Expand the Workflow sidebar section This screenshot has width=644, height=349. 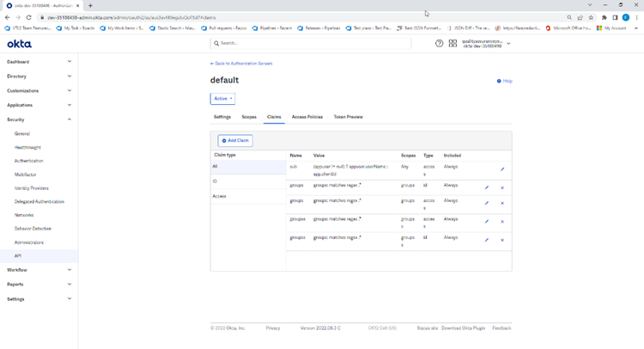tap(39, 270)
